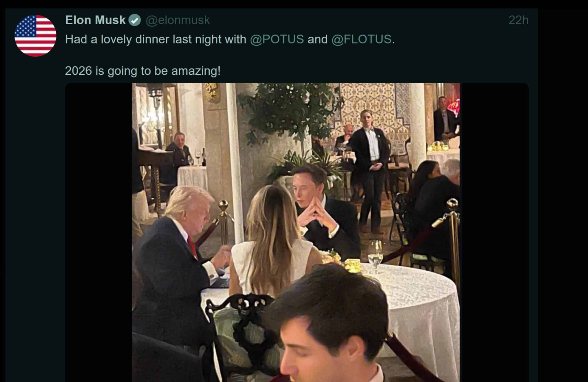Viewport: 588px width, 382px height.
Task: Follow the @FLOTUS mention link
Action: coord(361,39)
